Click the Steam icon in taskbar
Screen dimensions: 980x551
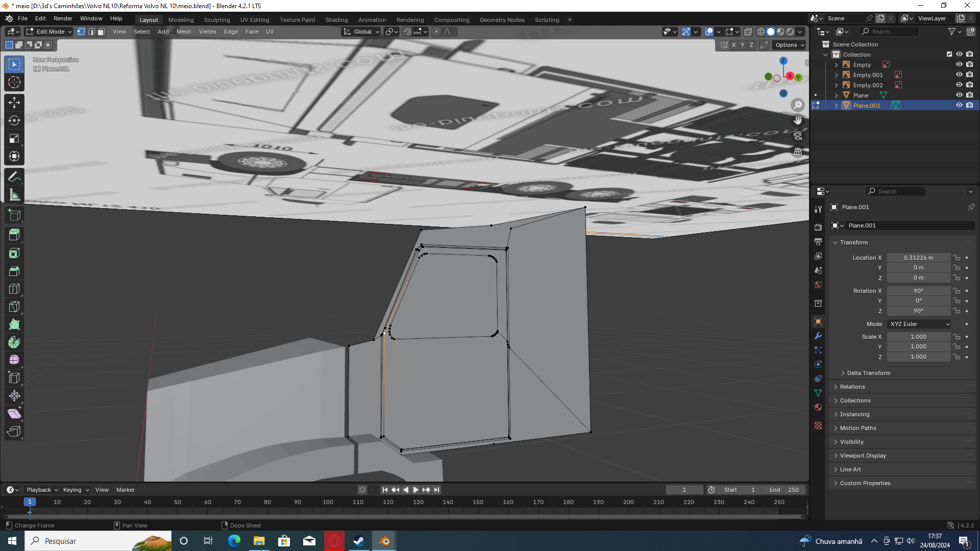(x=359, y=541)
